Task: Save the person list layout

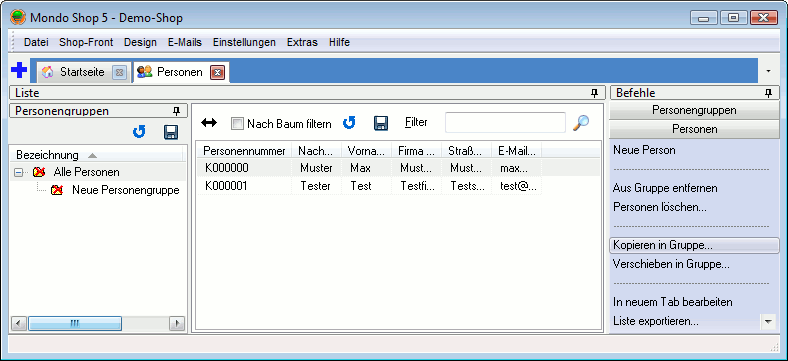Action: coord(381,123)
